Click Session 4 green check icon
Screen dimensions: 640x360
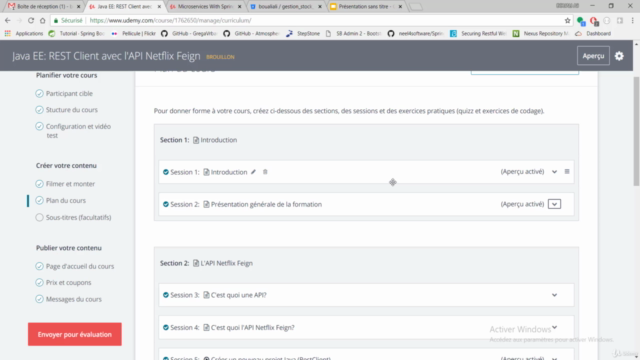(x=166, y=327)
